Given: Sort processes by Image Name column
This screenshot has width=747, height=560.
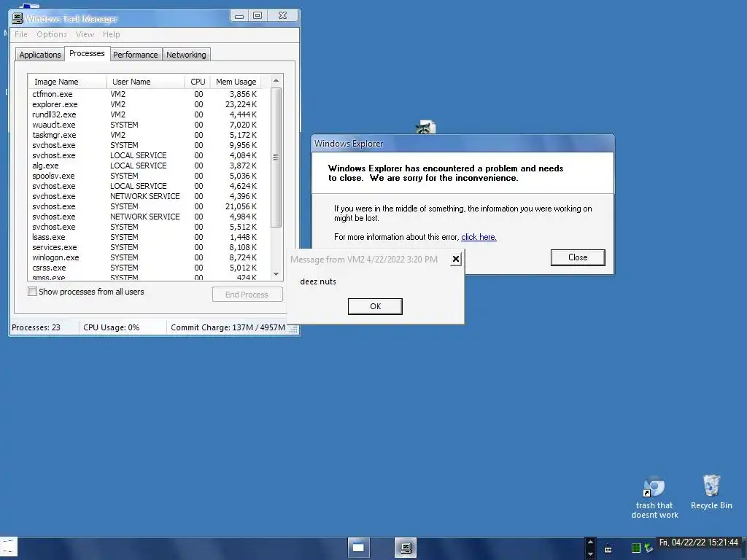Looking at the screenshot, I should (x=68, y=82).
